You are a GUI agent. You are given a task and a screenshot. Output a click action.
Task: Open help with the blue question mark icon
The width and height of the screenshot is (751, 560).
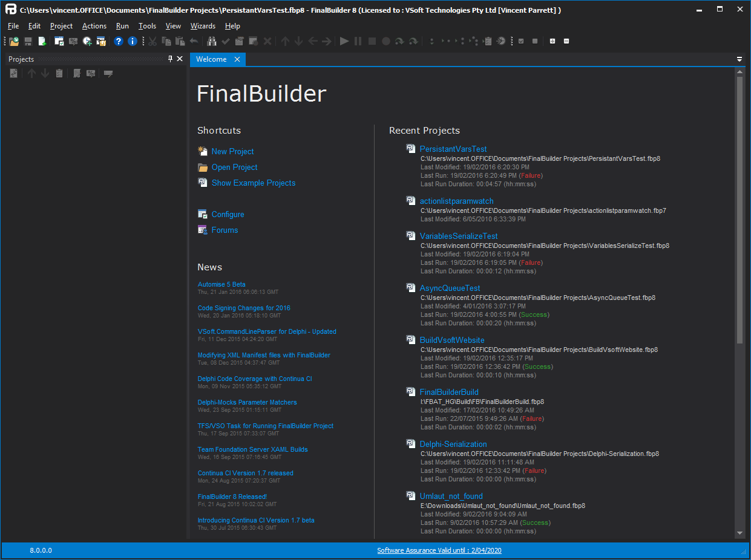pyautogui.click(x=119, y=41)
